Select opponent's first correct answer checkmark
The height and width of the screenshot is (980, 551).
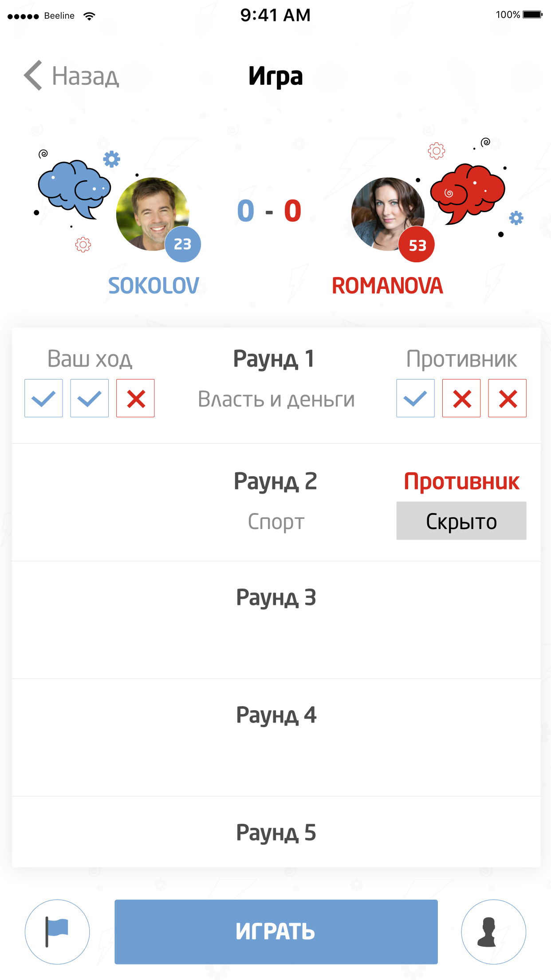point(415,398)
